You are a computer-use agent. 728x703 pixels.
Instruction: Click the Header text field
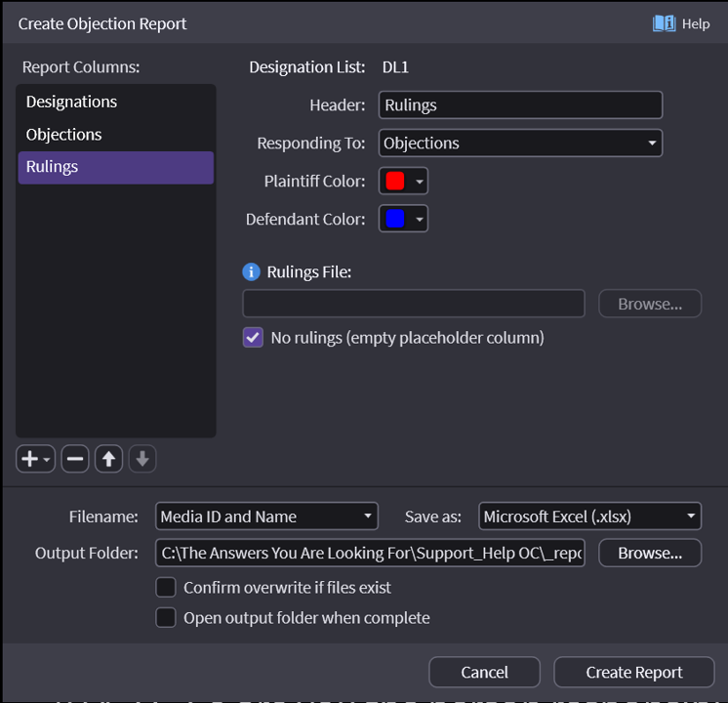click(520, 105)
